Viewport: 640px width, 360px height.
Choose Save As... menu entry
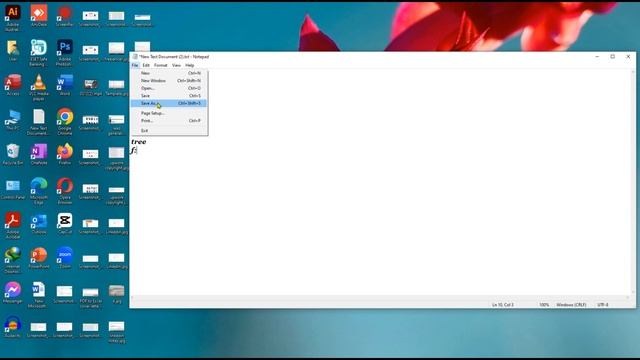click(x=169, y=103)
